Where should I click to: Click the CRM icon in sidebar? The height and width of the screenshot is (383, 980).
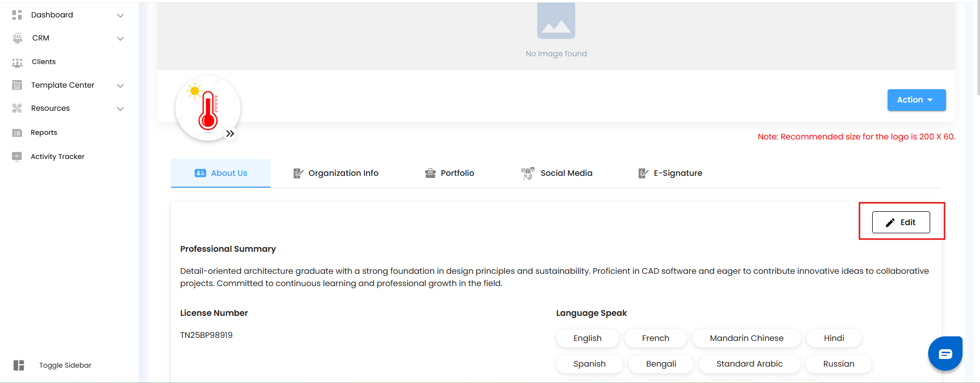(17, 38)
